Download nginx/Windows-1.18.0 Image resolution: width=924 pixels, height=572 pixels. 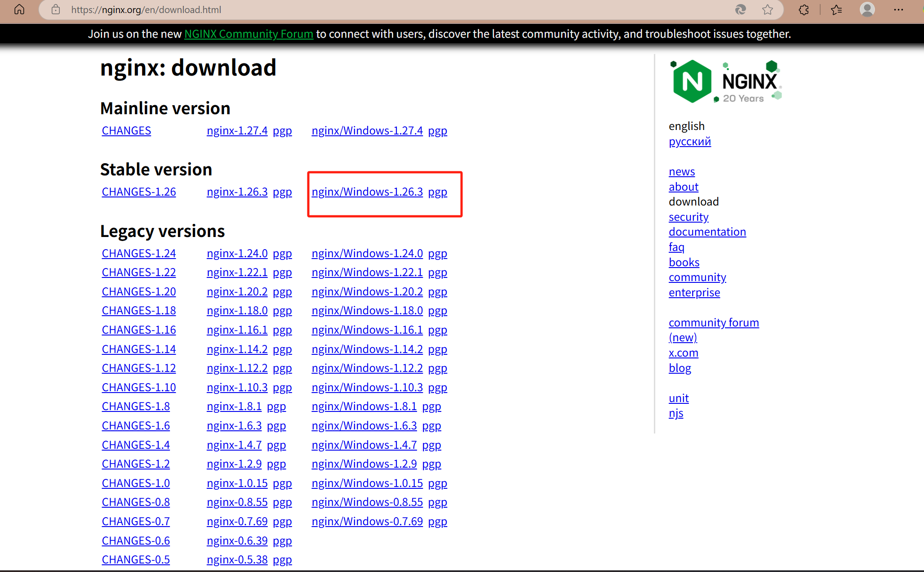click(367, 310)
